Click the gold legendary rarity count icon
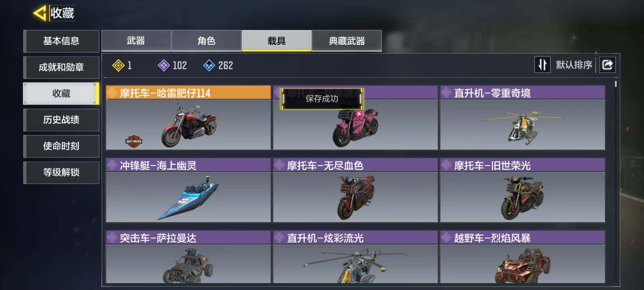Screen dimensions: 644x290 [x=118, y=66]
